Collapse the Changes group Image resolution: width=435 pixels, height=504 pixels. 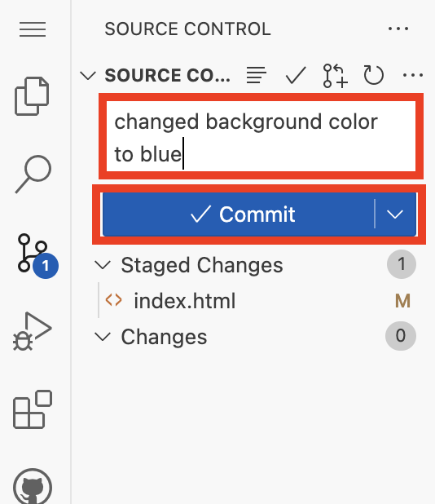click(103, 337)
